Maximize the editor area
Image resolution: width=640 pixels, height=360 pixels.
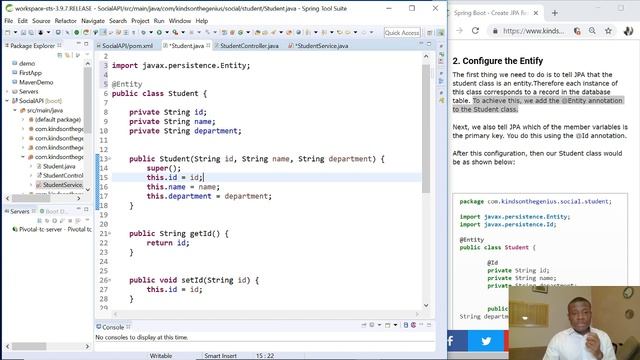pyautogui.click(x=429, y=44)
